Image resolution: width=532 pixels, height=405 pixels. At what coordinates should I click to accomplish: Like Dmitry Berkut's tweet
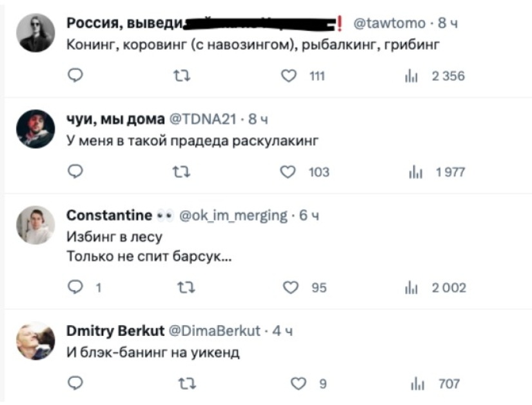tap(297, 384)
